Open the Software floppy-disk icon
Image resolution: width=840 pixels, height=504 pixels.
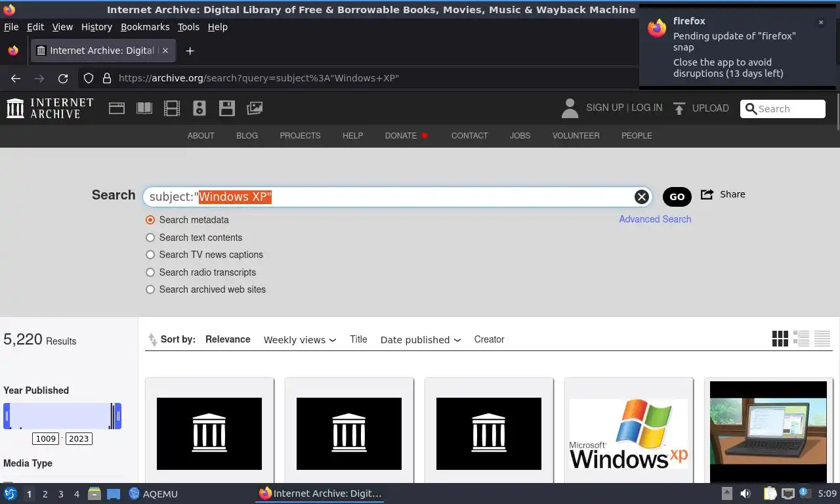pyautogui.click(x=227, y=108)
